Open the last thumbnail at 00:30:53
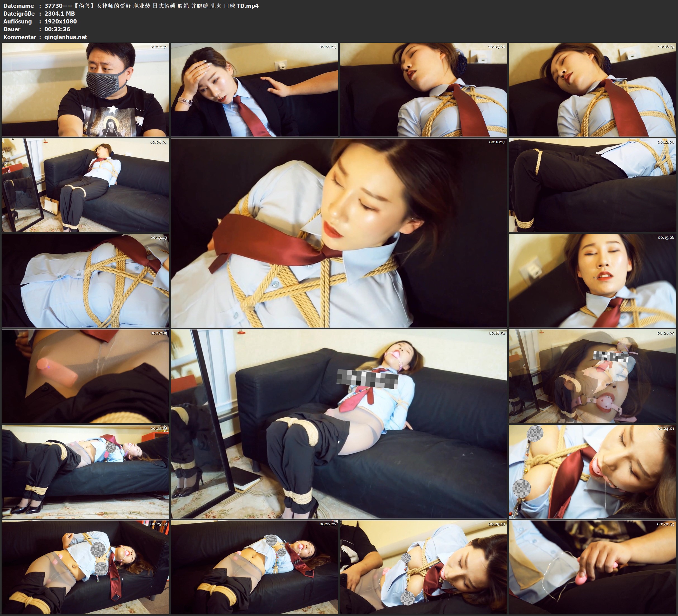 592,567
